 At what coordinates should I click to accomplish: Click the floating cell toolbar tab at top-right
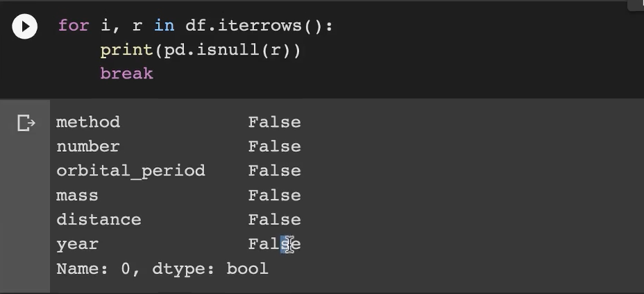[636, 5]
